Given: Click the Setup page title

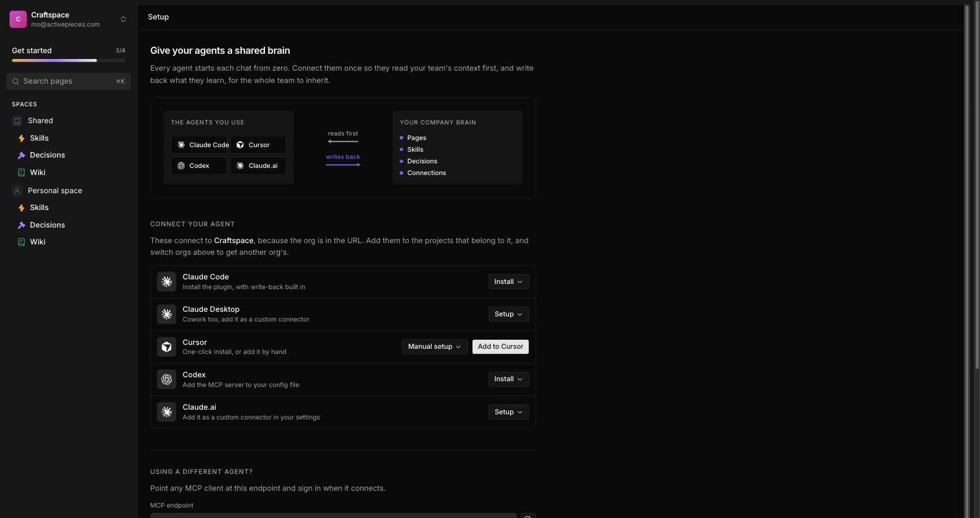Looking at the screenshot, I should (158, 17).
